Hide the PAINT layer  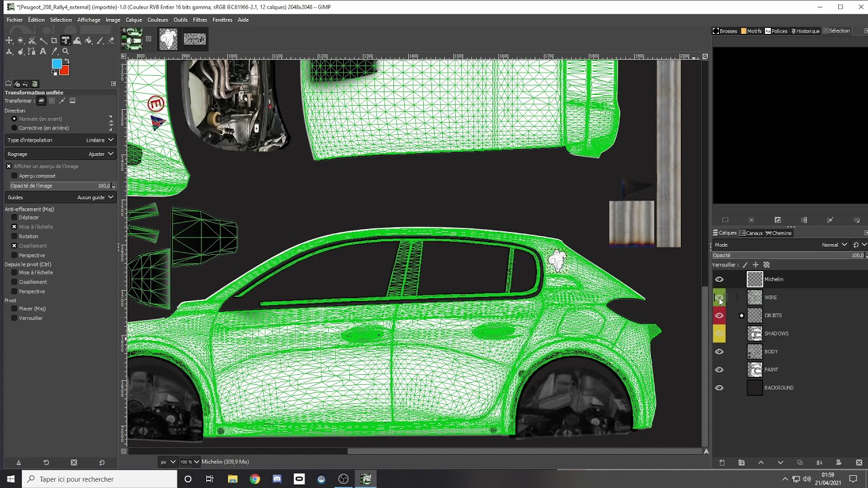(x=719, y=369)
